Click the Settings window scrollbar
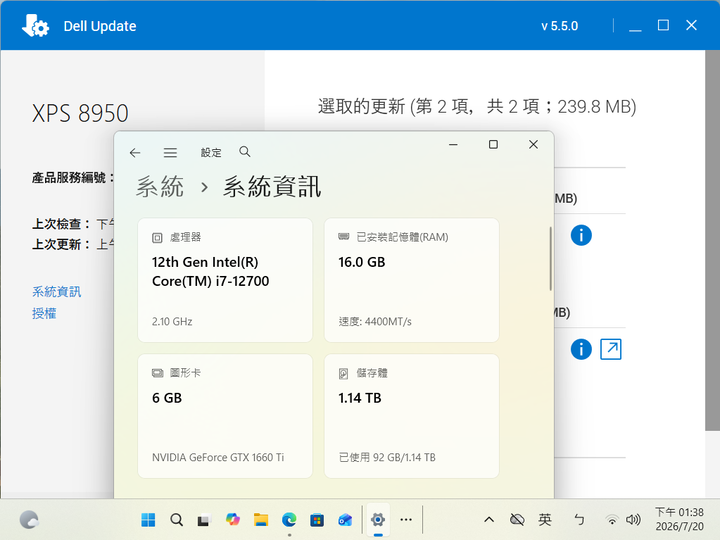 point(551,259)
